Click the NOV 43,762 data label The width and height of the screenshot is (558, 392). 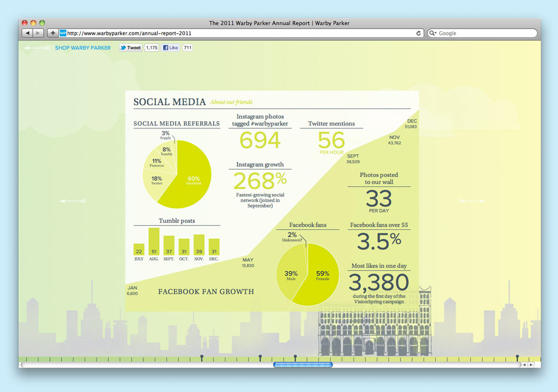coord(395,140)
